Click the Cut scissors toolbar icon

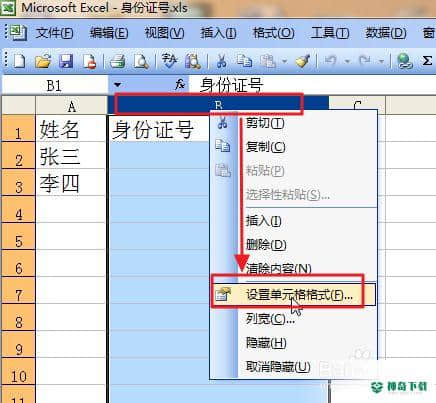coord(222,61)
